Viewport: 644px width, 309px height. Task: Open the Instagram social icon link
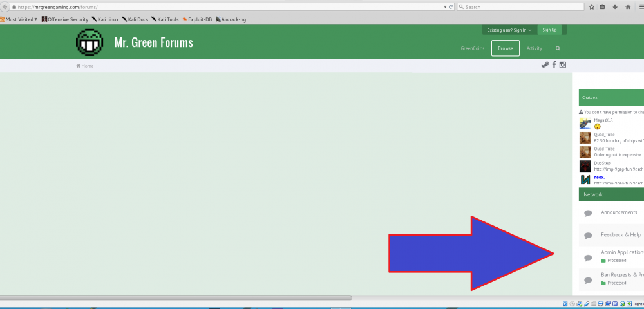pos(562,65)
